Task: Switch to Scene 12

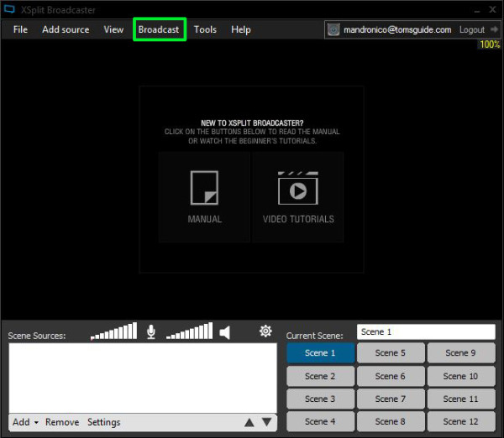Action: coord(461,421)
